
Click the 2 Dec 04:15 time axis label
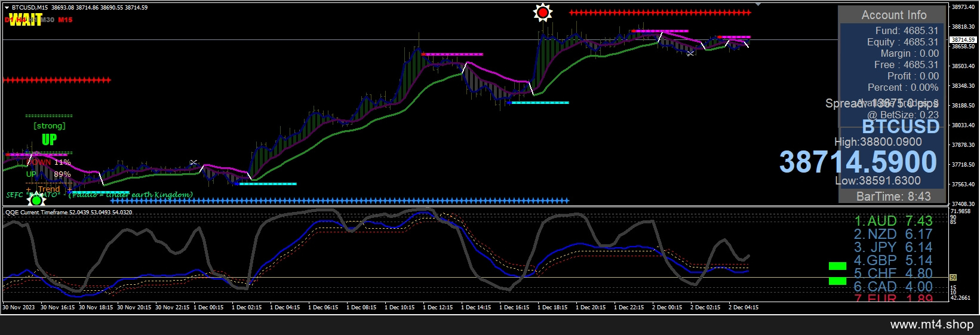(x=744, y=308)
